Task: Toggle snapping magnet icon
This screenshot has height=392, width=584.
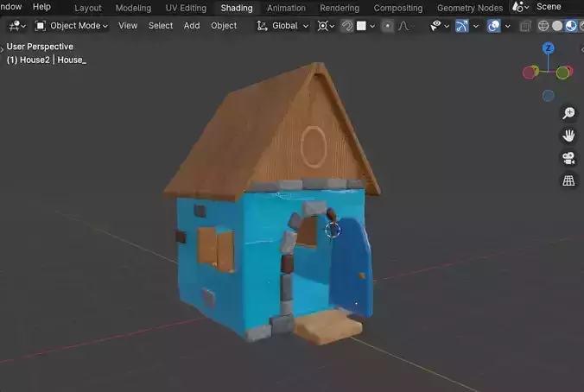Action: 346,26
